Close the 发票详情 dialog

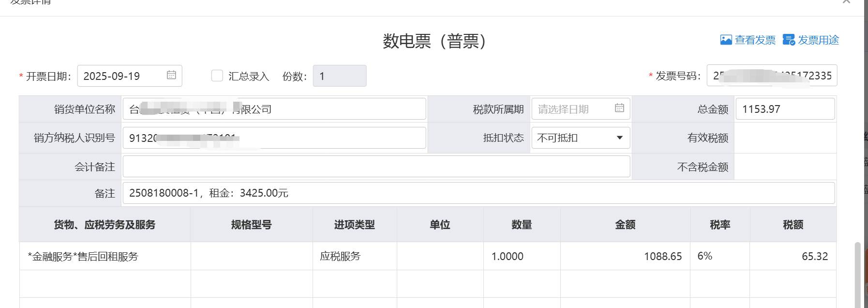pyautogui.click(x=846, y=1)
